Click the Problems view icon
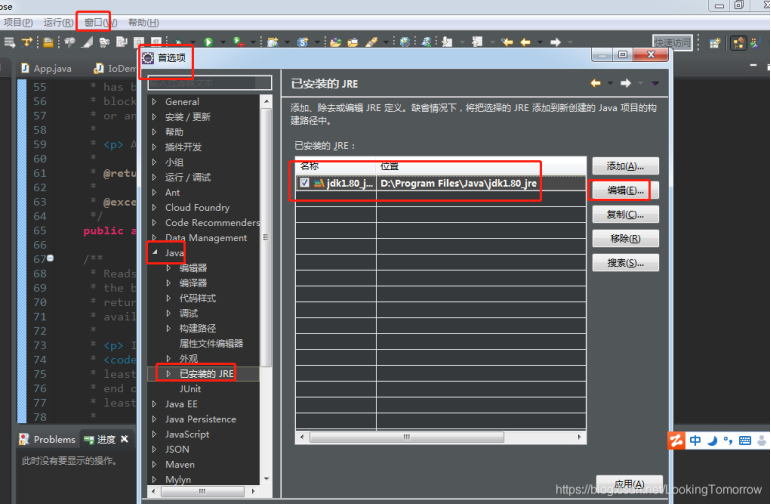The height and width of the screenshot is (504, 771). (25, 439)
